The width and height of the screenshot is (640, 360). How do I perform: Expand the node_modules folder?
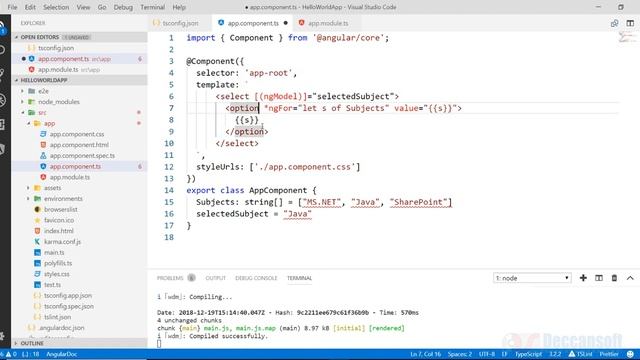point(59,102)
